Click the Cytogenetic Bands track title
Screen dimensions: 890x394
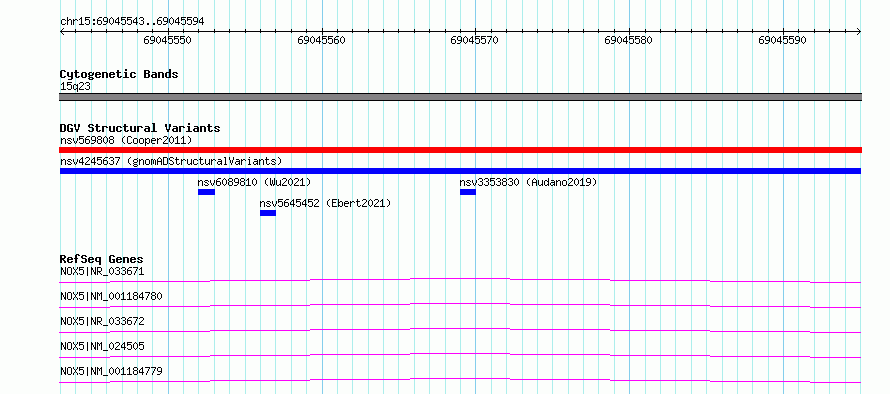point(119,74)
